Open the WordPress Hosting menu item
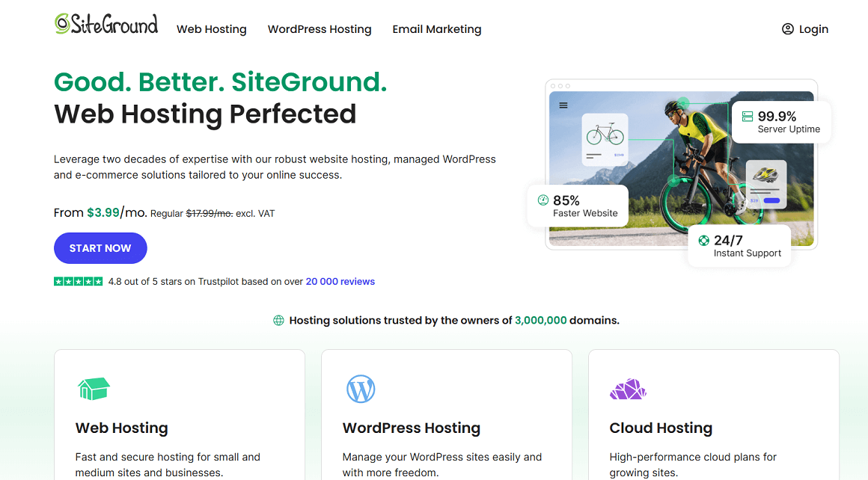 pos(320,29)
